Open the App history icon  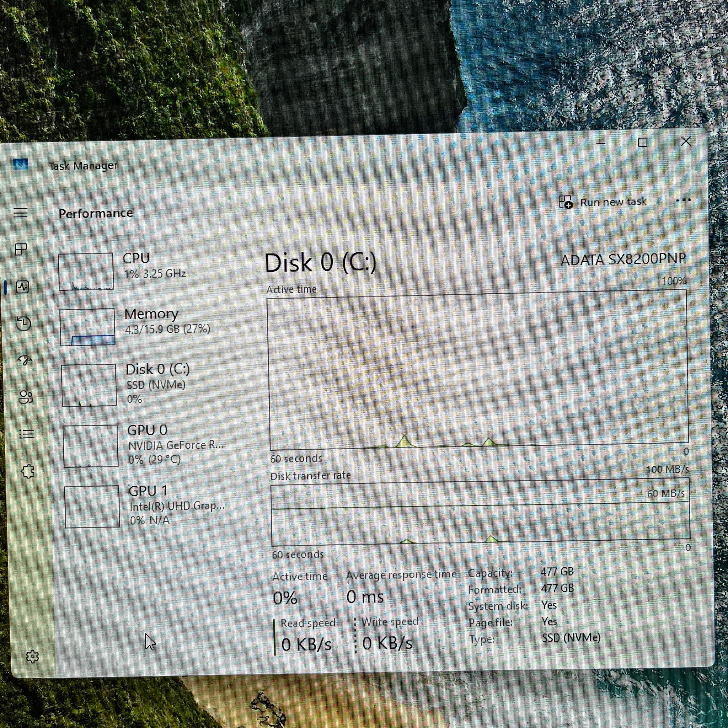(24, 324)
